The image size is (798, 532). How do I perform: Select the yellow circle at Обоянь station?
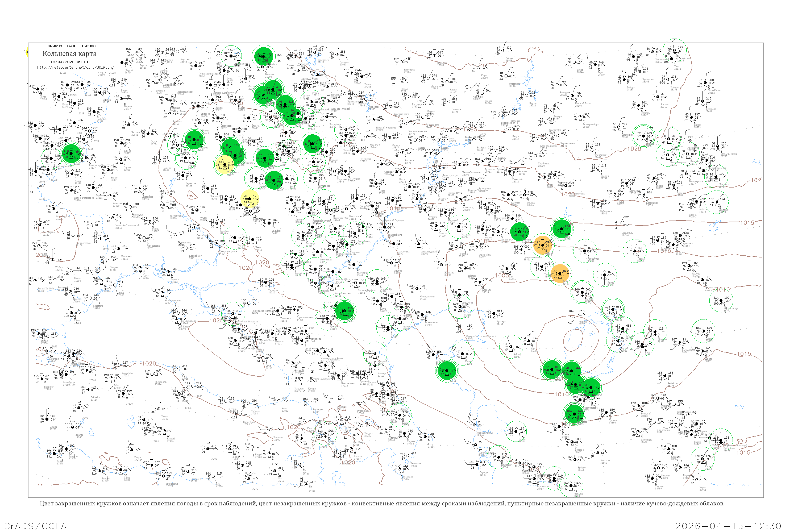250,199
